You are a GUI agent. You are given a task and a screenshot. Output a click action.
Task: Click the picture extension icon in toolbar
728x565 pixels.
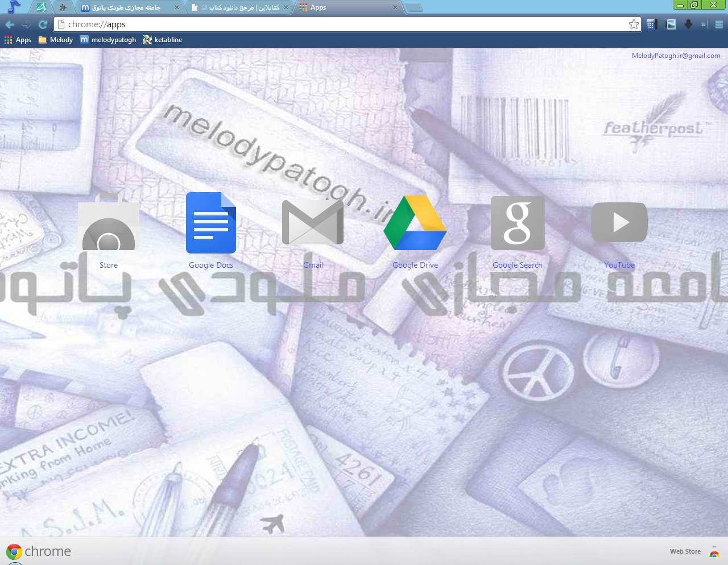point(671,24)
